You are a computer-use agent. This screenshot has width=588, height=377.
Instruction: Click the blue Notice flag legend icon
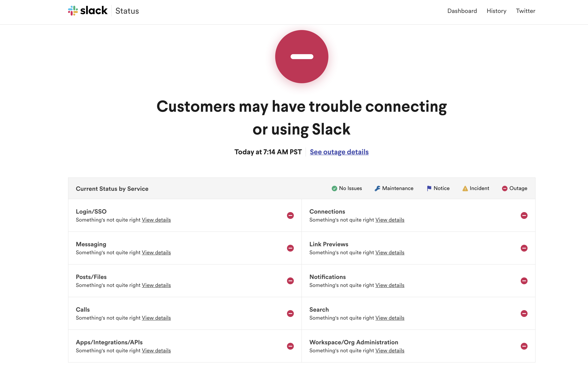click(429, 188)
